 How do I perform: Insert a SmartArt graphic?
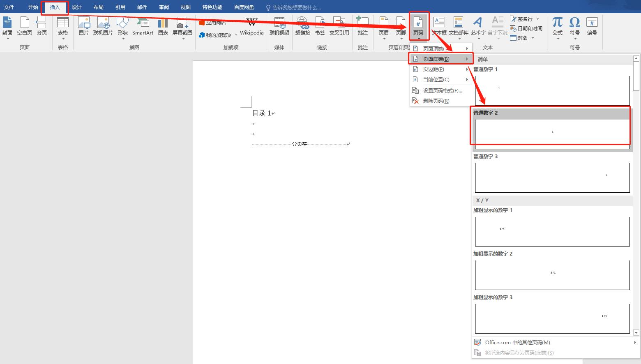pos(143,27)
